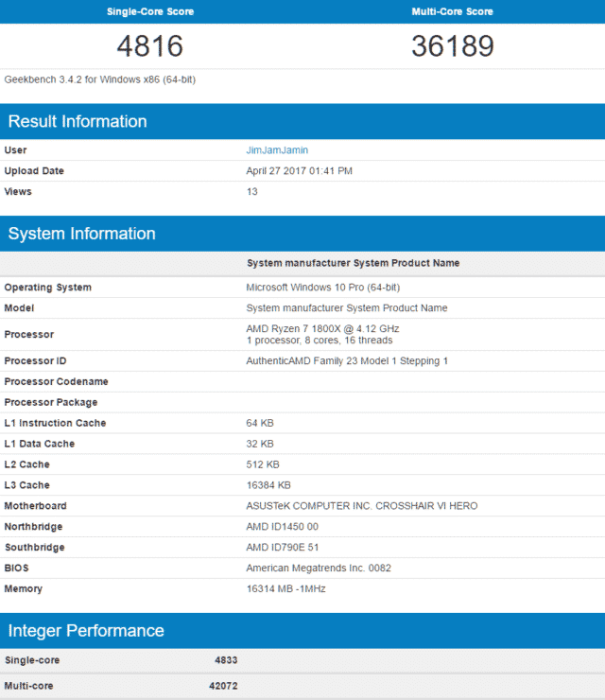The height and width of the screenshot is (700, 605).
Task: Select the AuthenticAMD Family 23 value
Action: pos(347,360)
